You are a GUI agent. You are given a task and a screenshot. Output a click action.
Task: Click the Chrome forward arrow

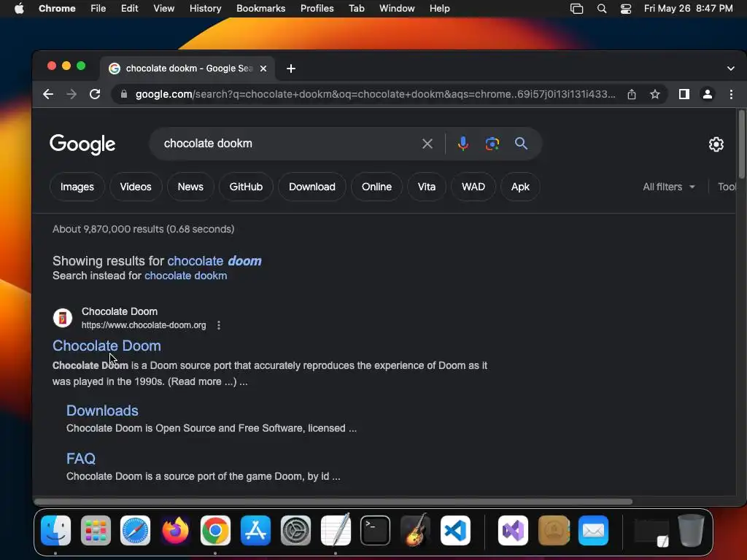[71, 94]
